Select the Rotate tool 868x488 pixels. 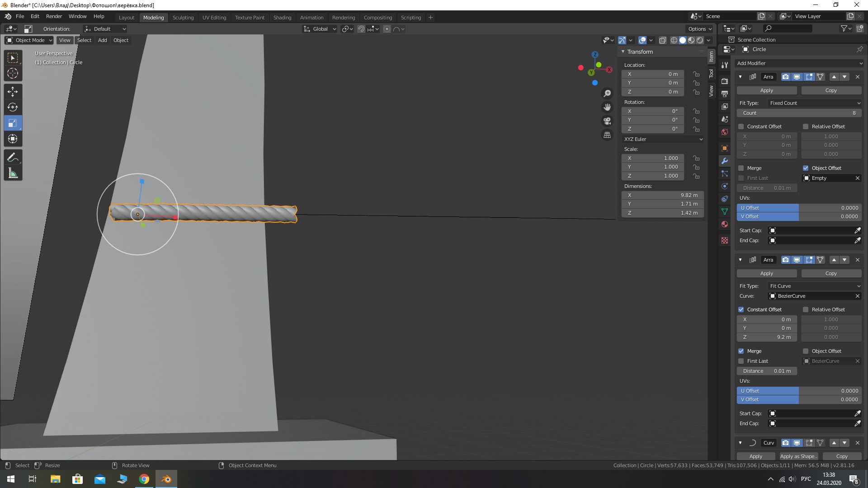[x=13, y=108]
